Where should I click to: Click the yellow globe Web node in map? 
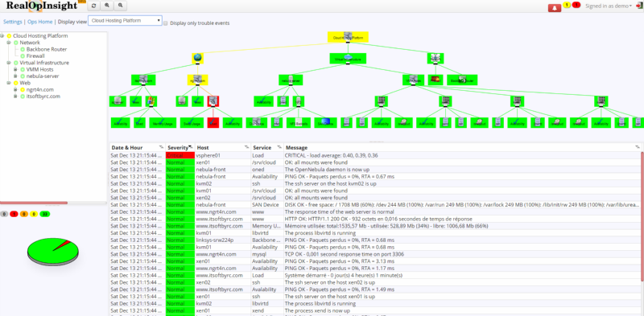(x=197, y=58)
